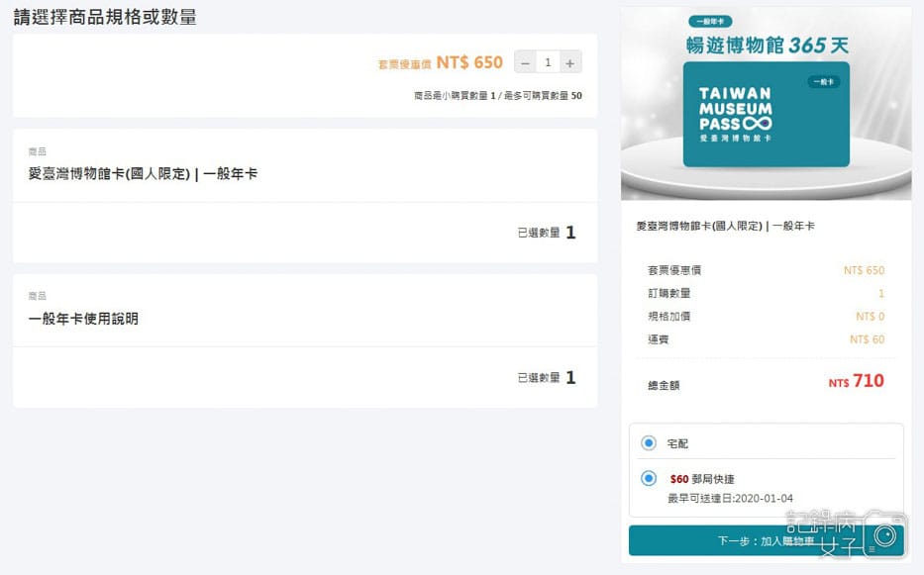Click the 一般年卡 badge above 暢遊博物館 banner
This screenshot has width=924, height=575.
tap(710, 21)
